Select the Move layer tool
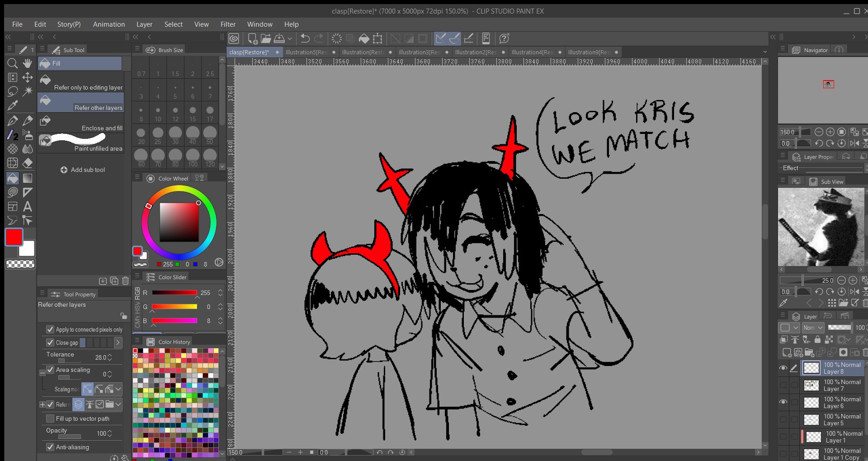868x461 pixels. (x=28, y=77)
